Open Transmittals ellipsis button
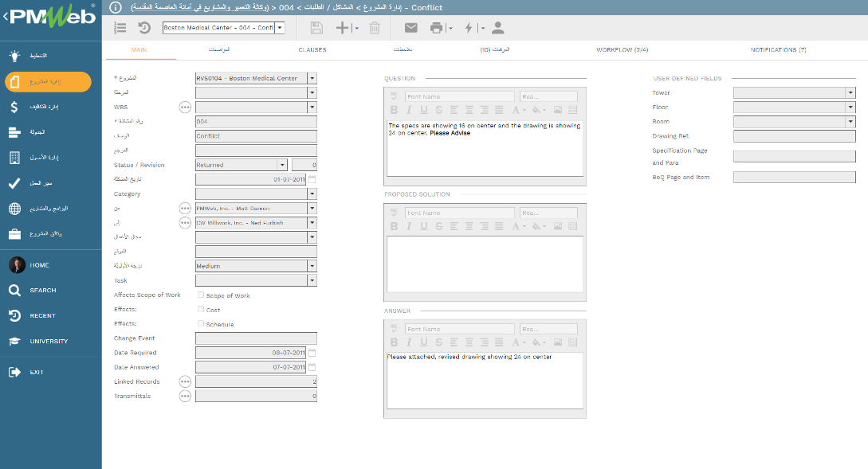This screenshot has width=868, height=469. 185,396
